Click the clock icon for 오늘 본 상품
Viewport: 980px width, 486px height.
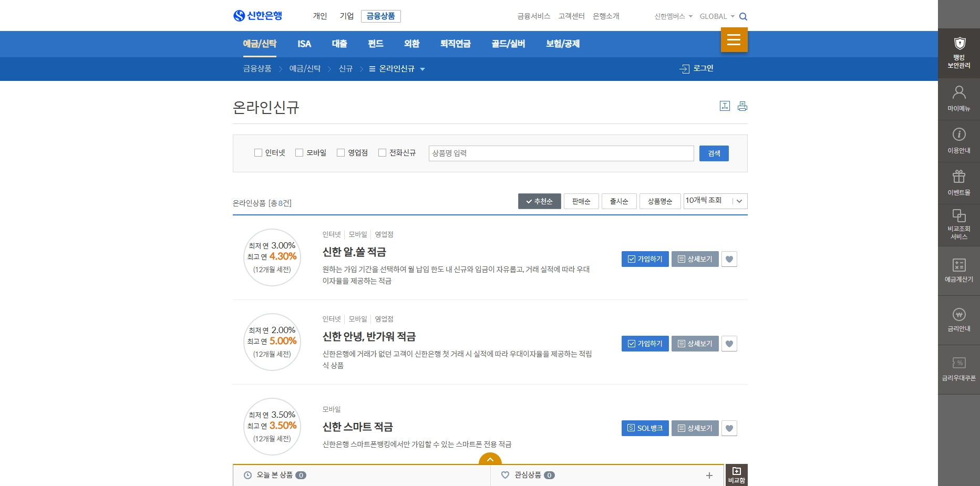click(x=247, y=475)
